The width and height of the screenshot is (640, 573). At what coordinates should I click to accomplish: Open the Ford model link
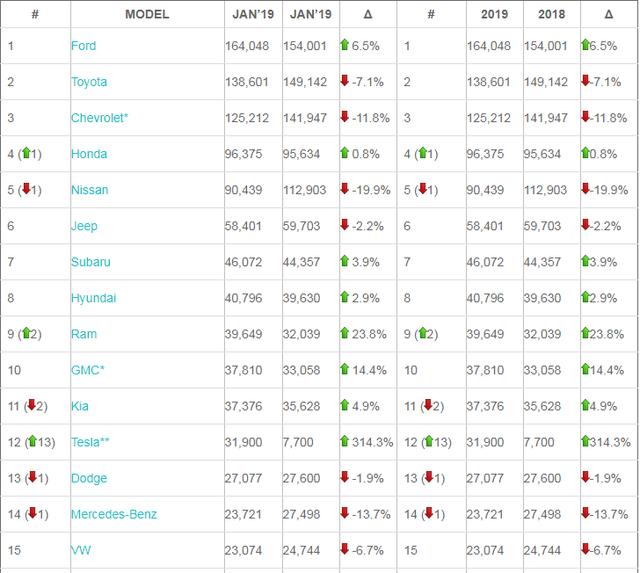coord(83,46)
